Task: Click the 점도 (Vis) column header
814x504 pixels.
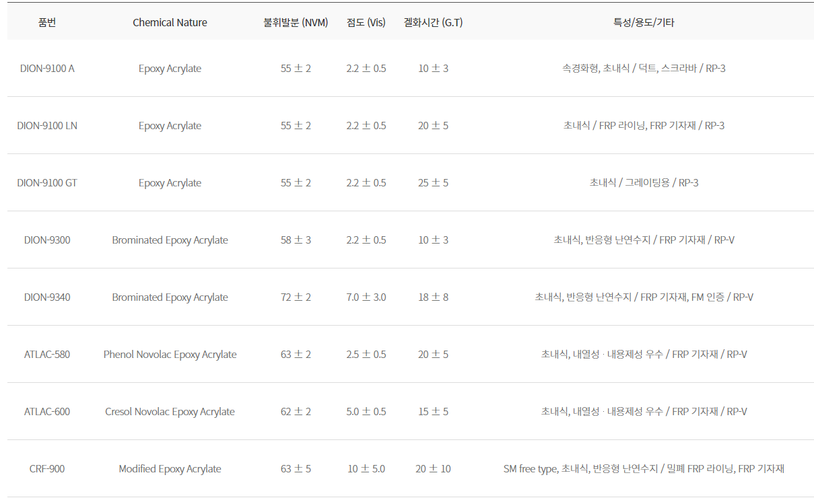Action: tap(366, 22)
